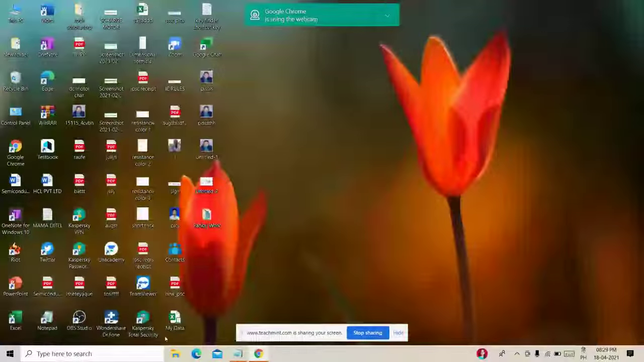Open the battt PDF file
Screen dimensions: 644x362
[79, 184]
